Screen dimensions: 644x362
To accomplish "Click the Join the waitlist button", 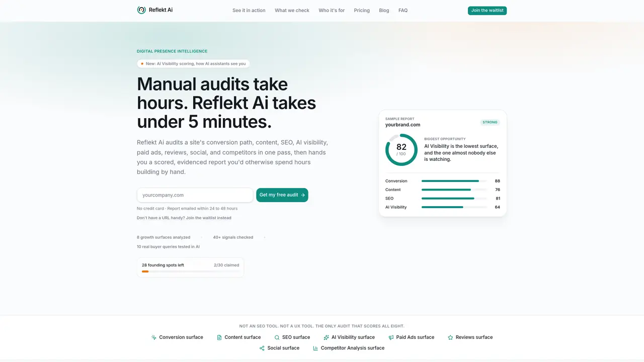I will tap(487, 11).
